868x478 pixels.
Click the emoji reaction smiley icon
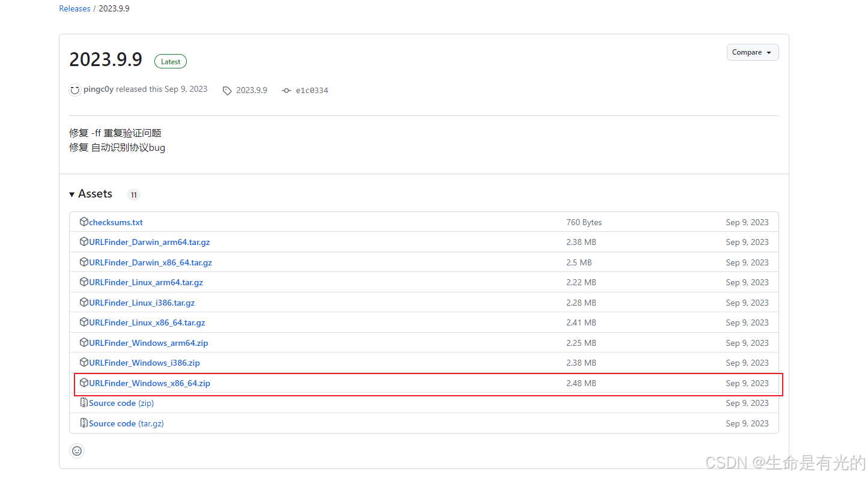click(77, 451)
